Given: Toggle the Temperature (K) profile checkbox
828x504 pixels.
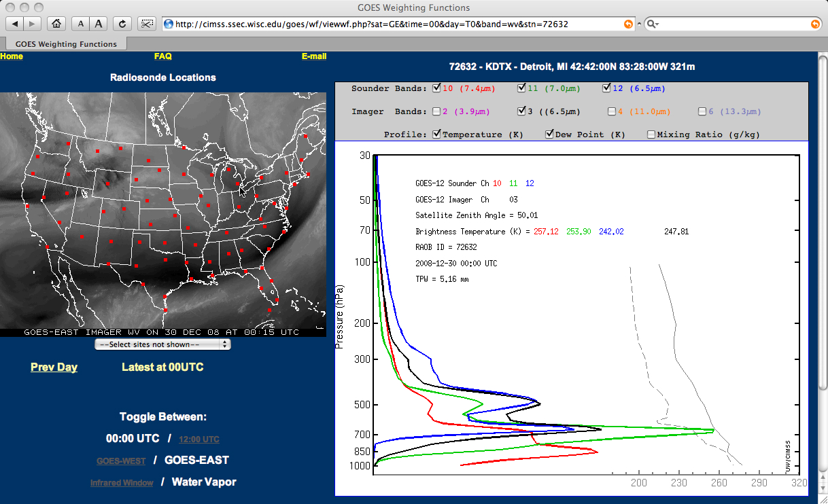Looking at the screenshot, I should (x=437, y=134).
